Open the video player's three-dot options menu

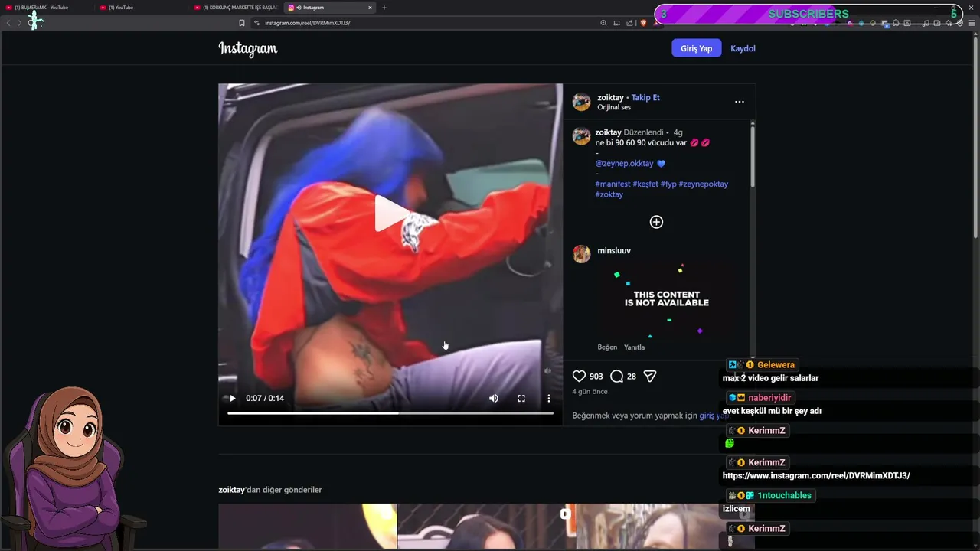click(x=548, y=398)
